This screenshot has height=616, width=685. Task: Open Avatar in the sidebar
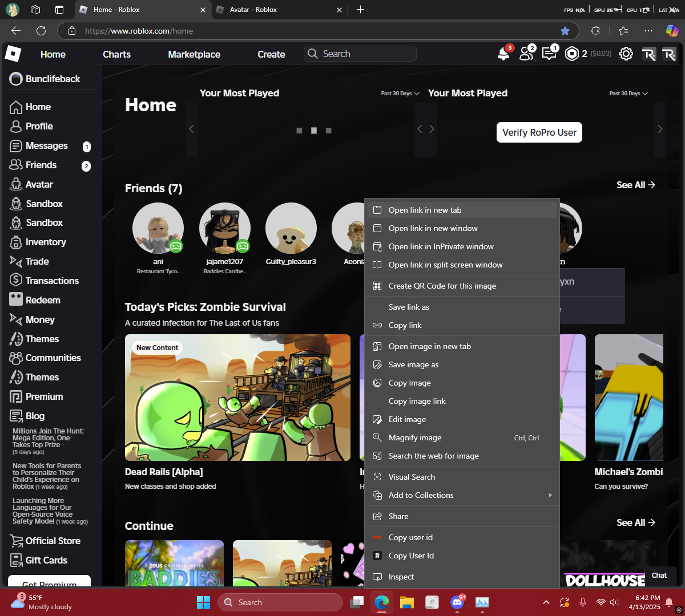tap(32, 184)
